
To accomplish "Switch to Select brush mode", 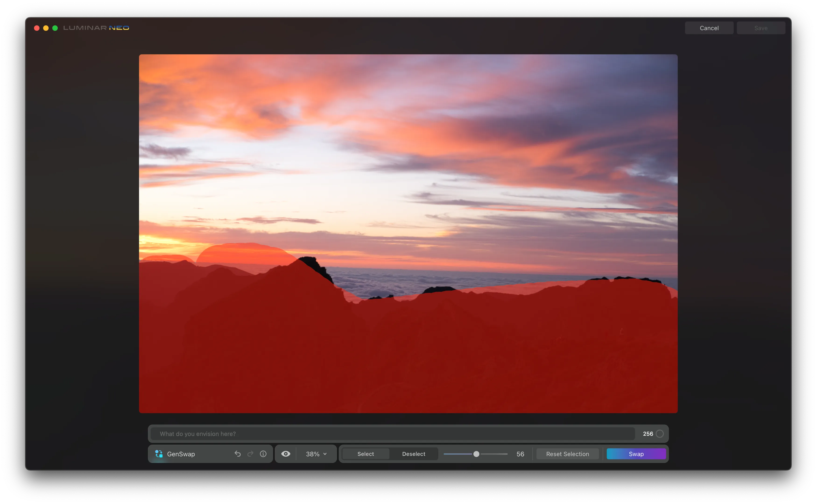I will (365, 454).
